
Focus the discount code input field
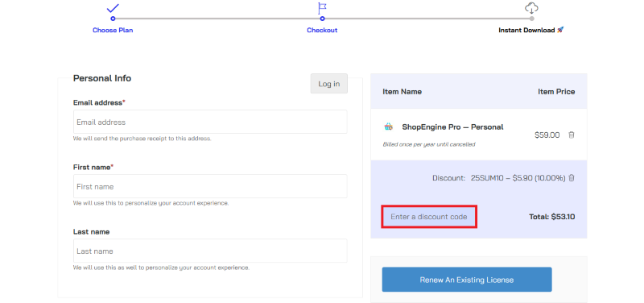click(x=429, y=216)
